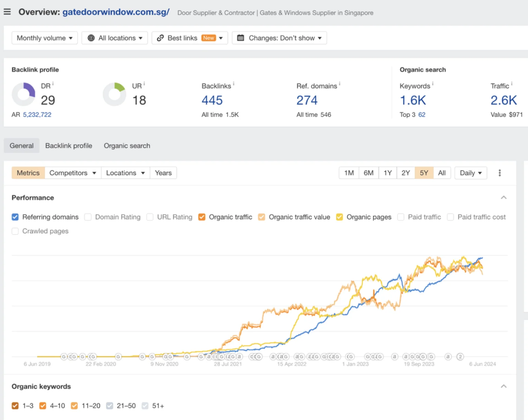Switch to the Backlink profile tab
The image size is (528, 420).
69,146
